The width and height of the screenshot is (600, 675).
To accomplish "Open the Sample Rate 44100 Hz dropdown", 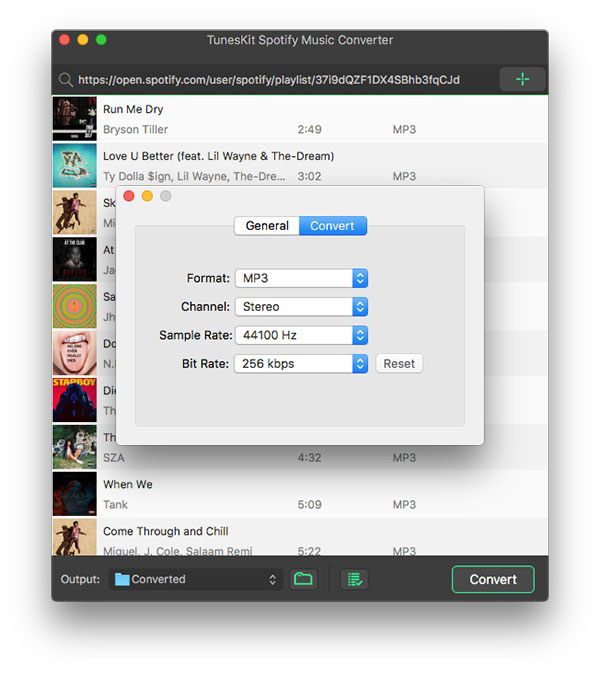I will coord(301,335).
